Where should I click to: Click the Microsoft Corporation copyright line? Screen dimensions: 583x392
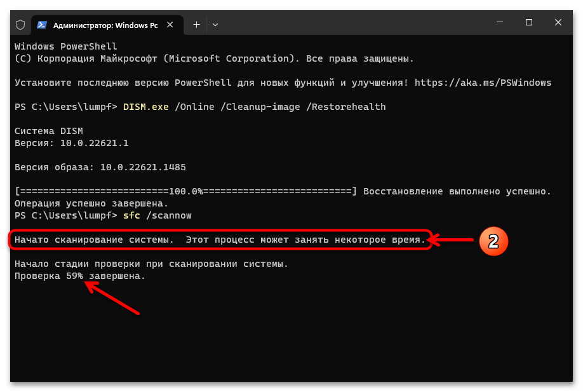click(x=214, y=58)
